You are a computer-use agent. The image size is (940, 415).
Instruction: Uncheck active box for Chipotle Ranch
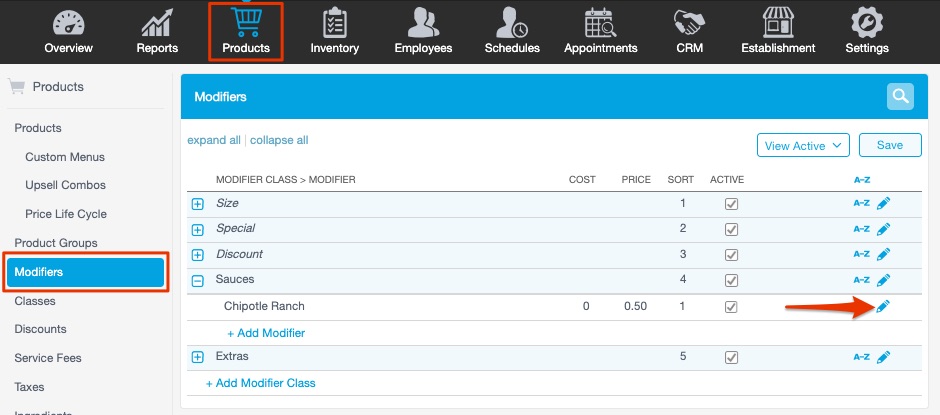[x=731, y=307]
